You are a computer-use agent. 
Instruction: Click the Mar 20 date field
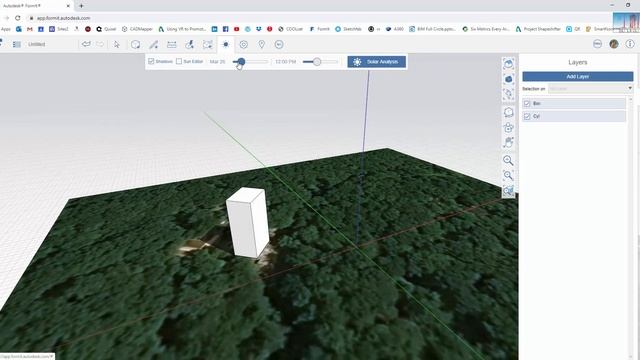pos(218,62)
